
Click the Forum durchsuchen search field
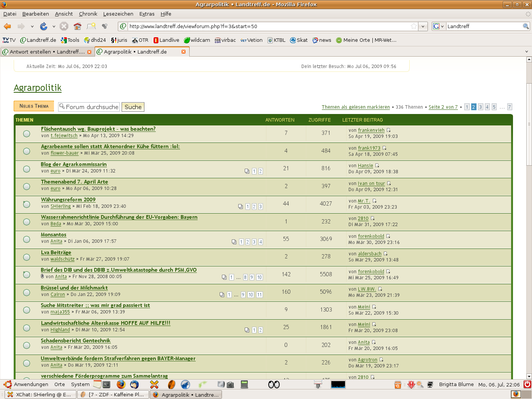92,107
